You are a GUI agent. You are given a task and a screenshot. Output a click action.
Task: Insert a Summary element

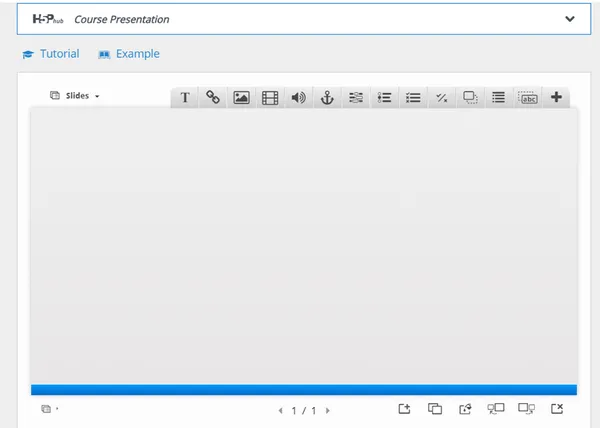click(498, 98)
